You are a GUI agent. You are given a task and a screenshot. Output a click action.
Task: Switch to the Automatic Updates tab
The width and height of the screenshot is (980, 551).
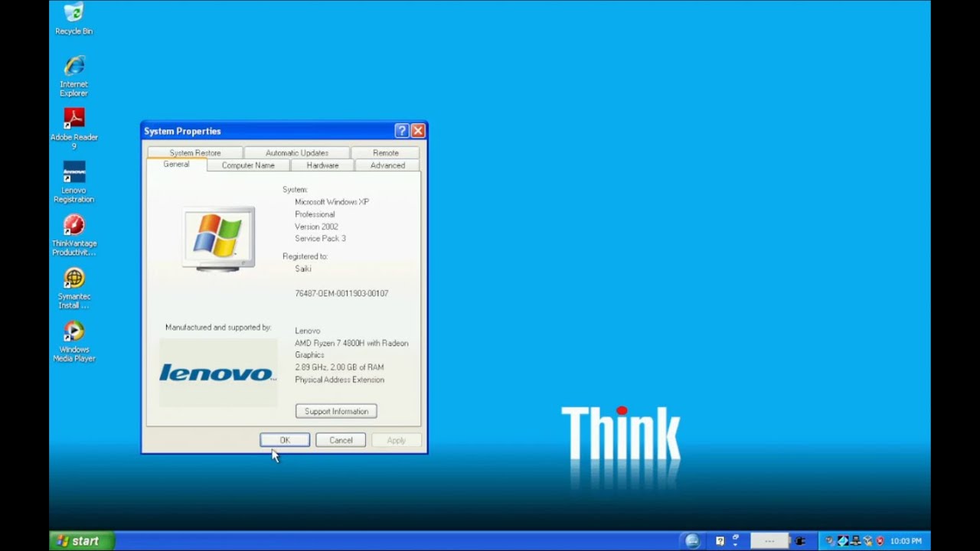(x=297, y=153)
